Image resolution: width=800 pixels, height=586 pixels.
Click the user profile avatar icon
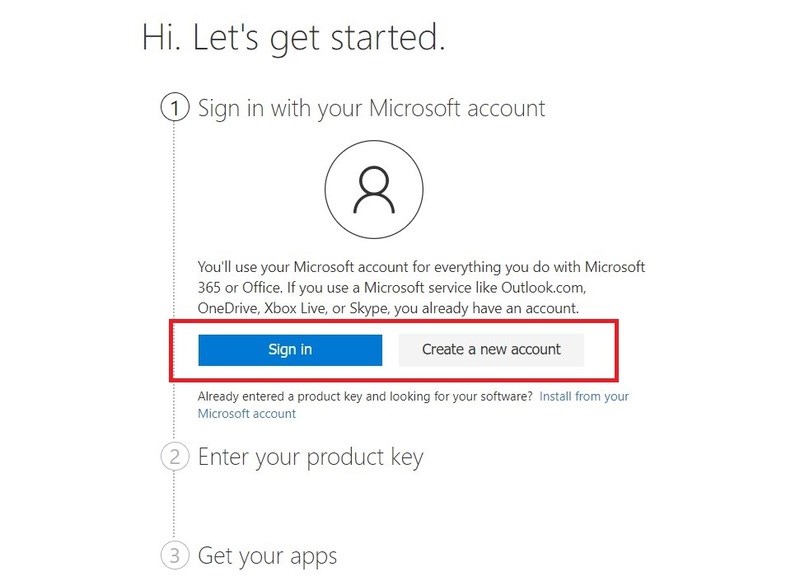click(374, 190)
